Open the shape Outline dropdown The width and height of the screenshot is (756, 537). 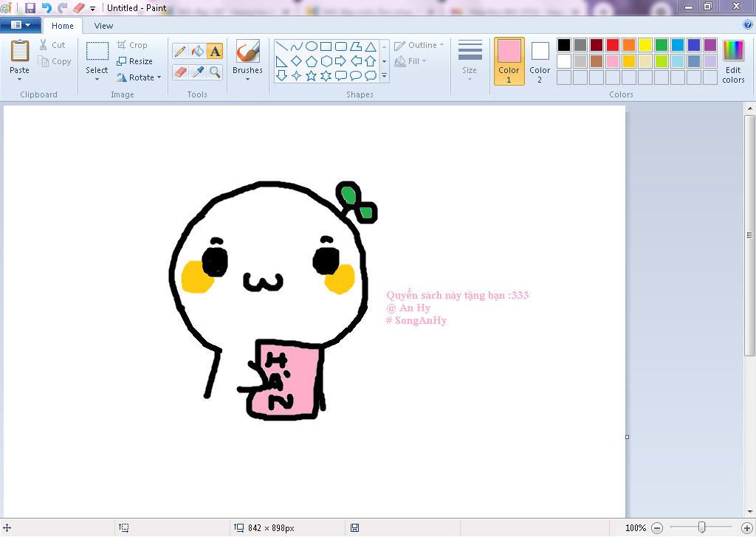tap(419, 45)
